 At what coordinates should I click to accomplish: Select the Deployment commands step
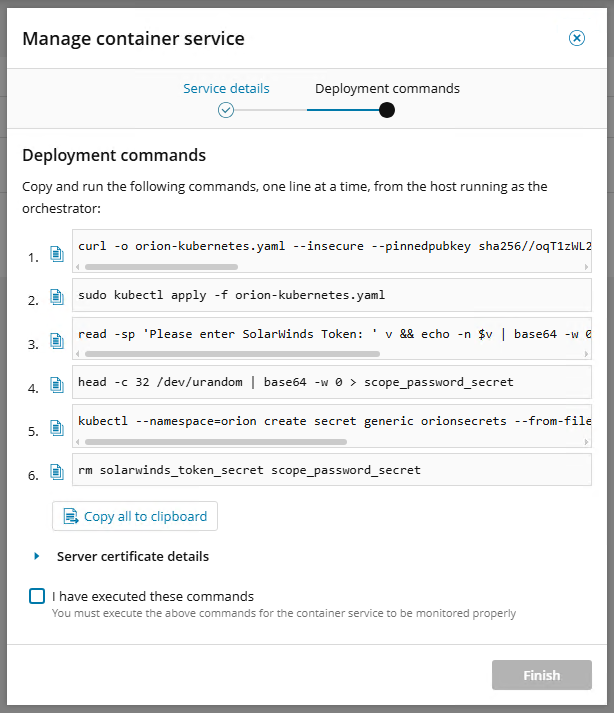(387, 88)
